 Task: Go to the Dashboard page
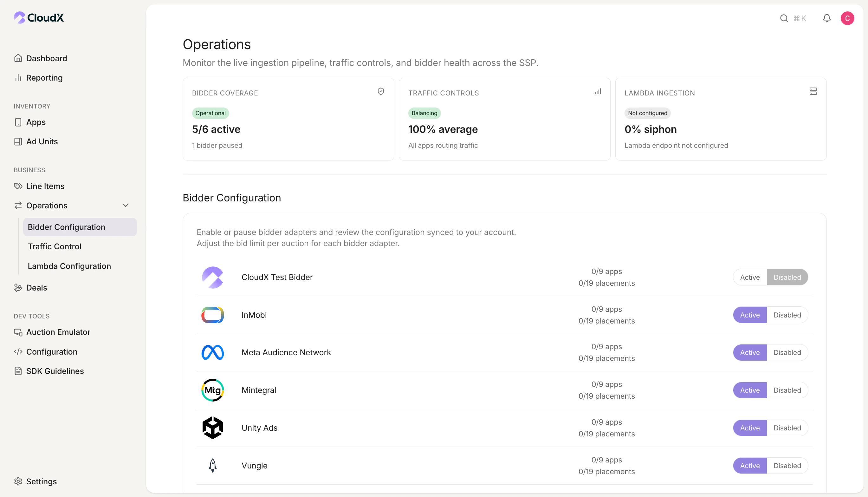click(x=46, y=58)
